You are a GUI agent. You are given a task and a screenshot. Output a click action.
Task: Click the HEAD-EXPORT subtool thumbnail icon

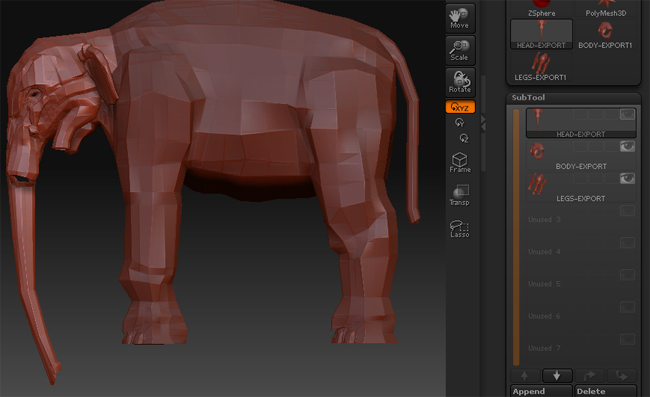pyautogui.click(x=538, y=119)
